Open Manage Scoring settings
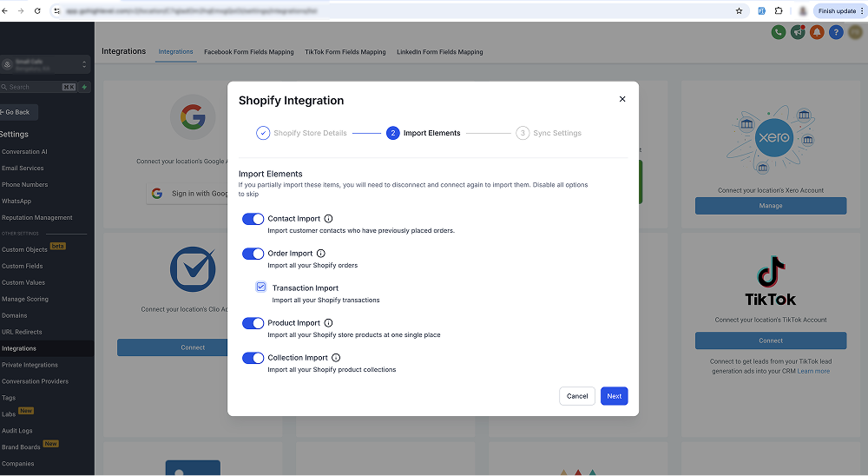Image resolution: width=868 pixels, height=476 pixels. click(25, 299)
